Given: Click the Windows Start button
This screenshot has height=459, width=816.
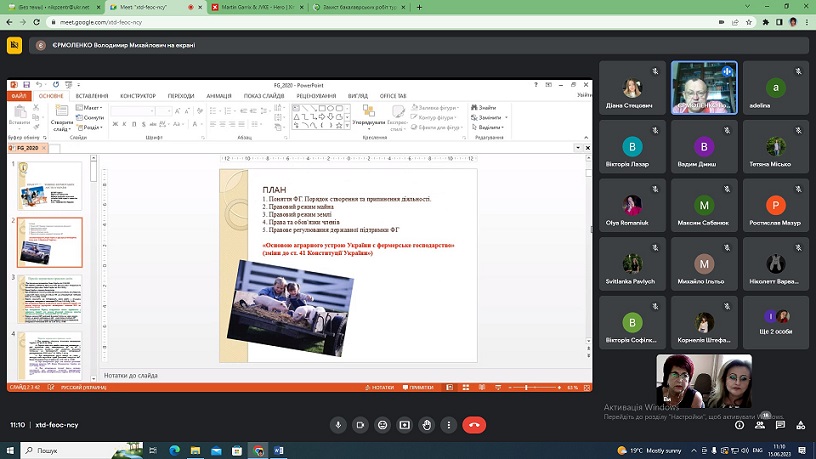Looking at the screenshot, I should pos(10,450).
